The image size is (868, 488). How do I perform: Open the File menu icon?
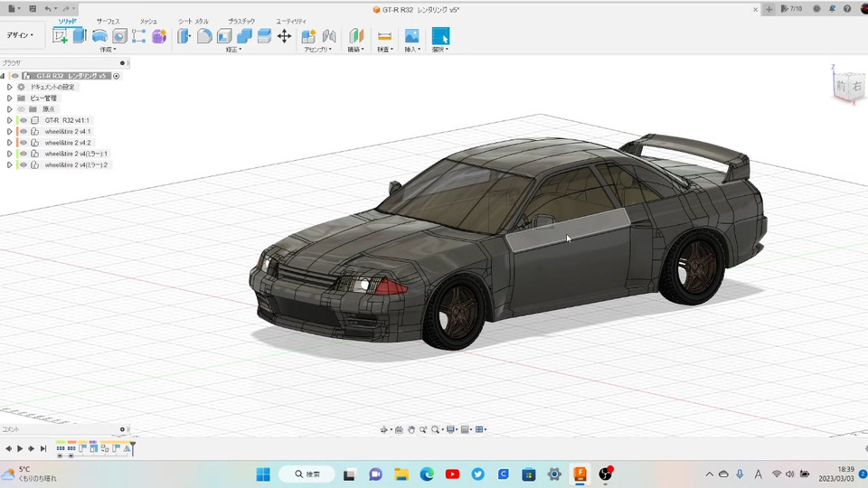pyautogui.click(x=12, y=9)
